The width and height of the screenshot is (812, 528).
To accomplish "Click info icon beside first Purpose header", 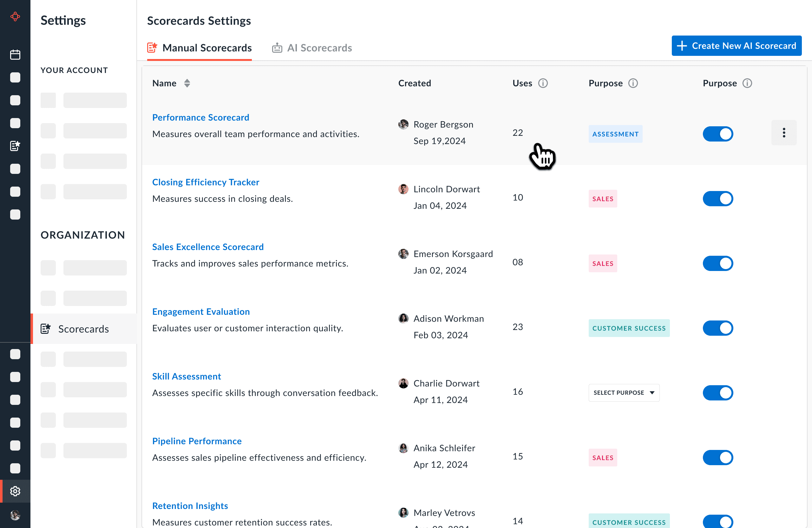I will (633, 83).
